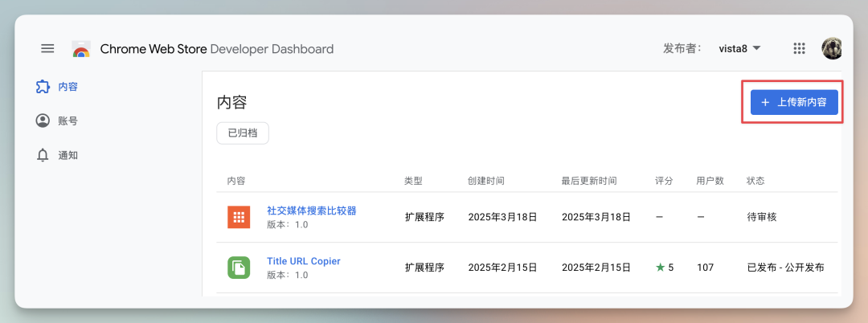Click the 内容 column header in table

tap(236, 181)
